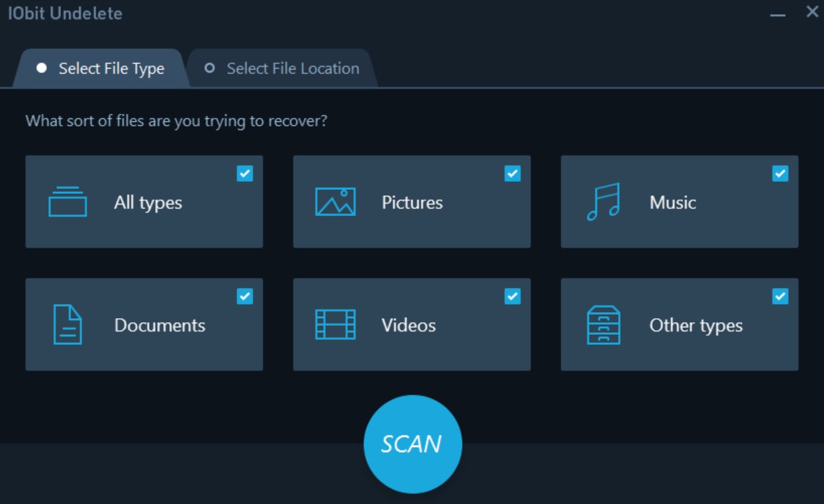Disable the Other types checkbox
824x504 pixels.
[780, 296]
